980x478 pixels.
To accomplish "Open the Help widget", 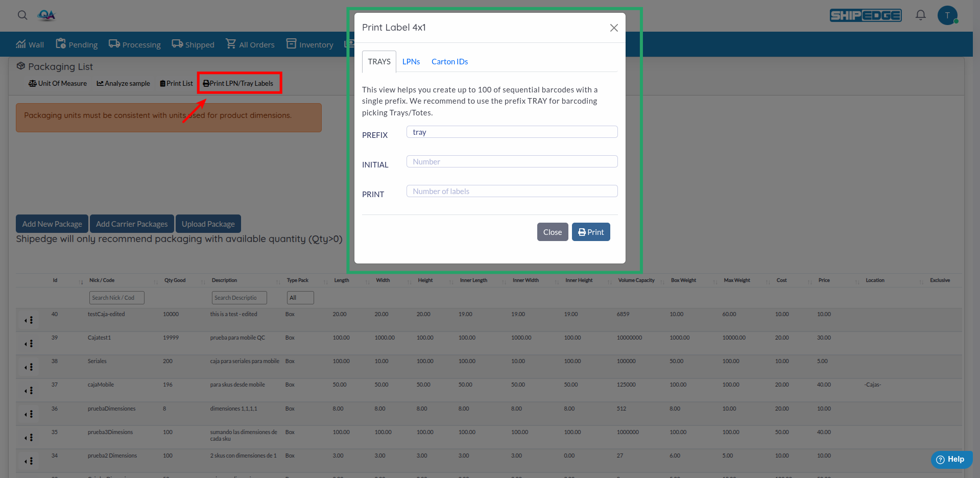I will click(x=951, y=460).
